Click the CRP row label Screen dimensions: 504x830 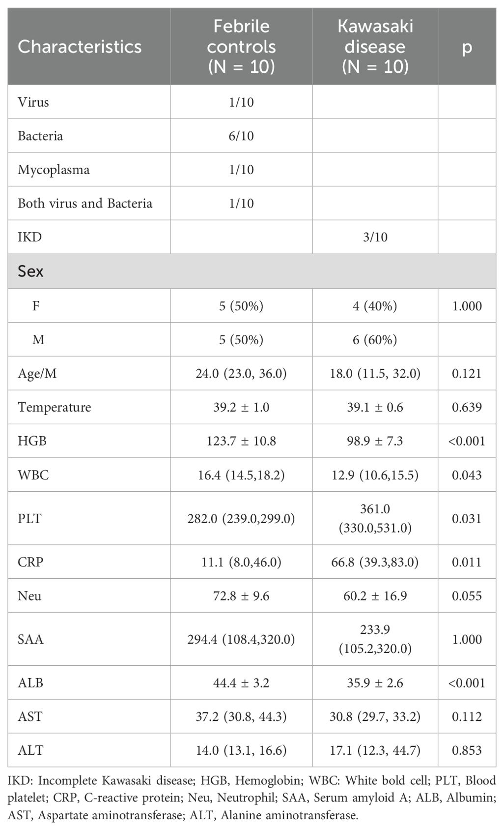pyautogui.click(x=30, y=562)
